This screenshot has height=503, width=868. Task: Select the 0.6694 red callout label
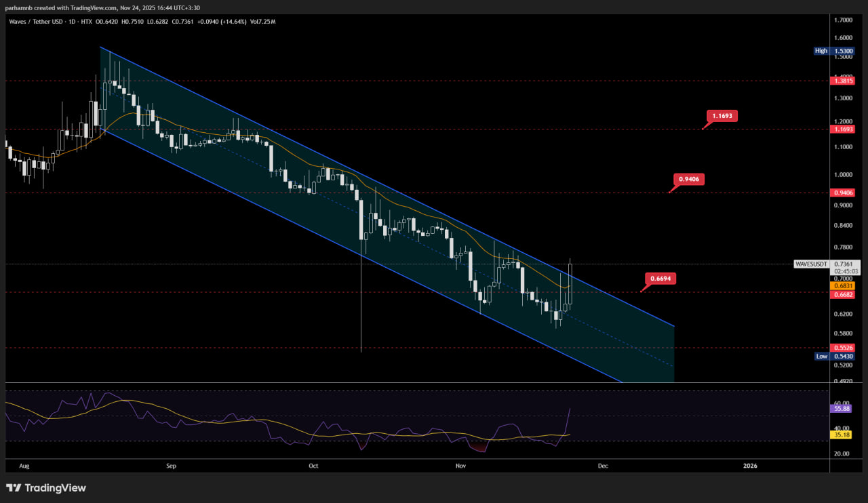pyautogui.click(x=660, y=278)
